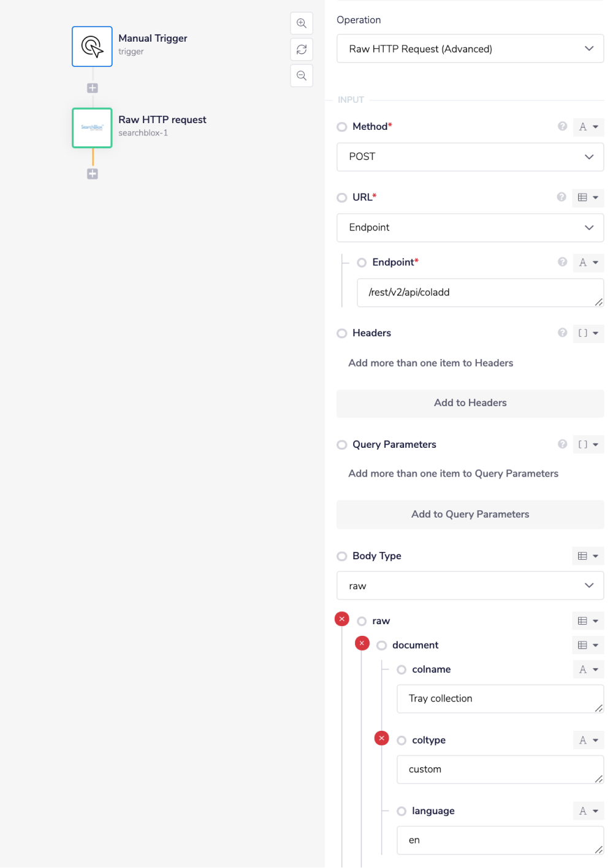Viewport: 613px width, 868px height.
Task: Toggle the Body Type radio circle
Action: tap(342, 556)
